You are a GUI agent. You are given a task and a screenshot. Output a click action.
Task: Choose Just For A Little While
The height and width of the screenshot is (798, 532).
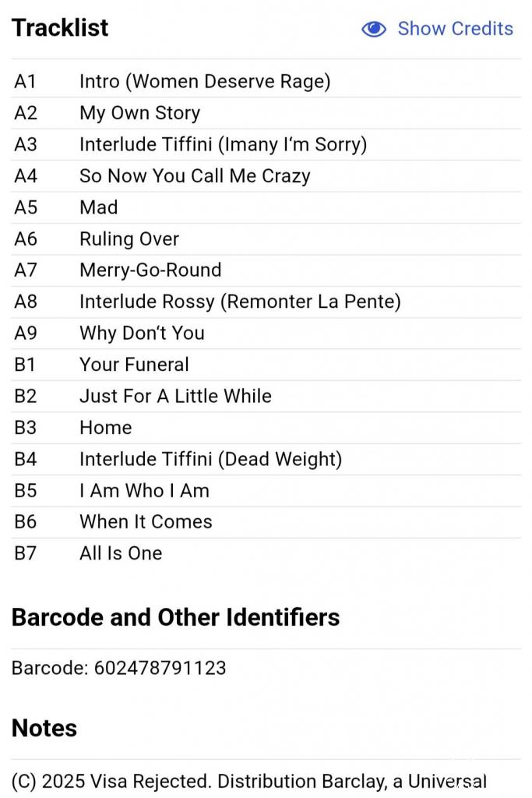175,396
